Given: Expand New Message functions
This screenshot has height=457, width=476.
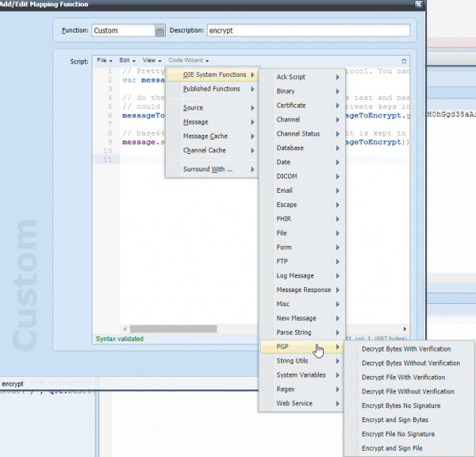Looking at the screenshot, I should (x=302, y=318).
